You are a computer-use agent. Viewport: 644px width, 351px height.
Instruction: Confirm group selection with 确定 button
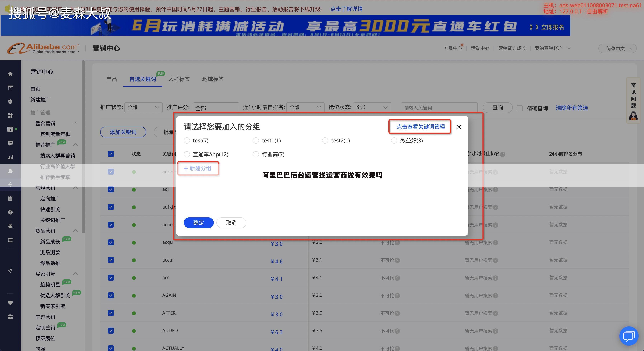(x=198, y=223)
